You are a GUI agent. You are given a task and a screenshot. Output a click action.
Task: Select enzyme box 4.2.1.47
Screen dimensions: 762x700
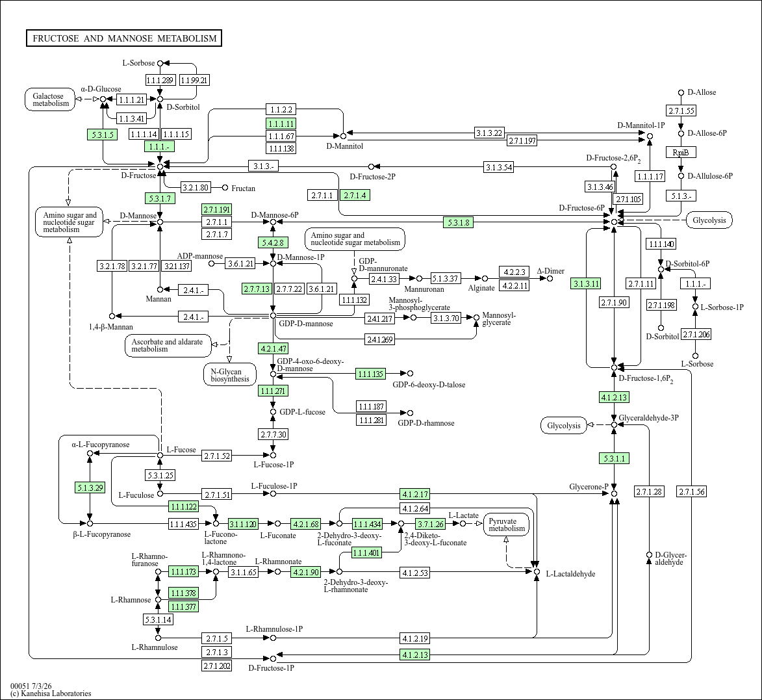tap(273, 348)
